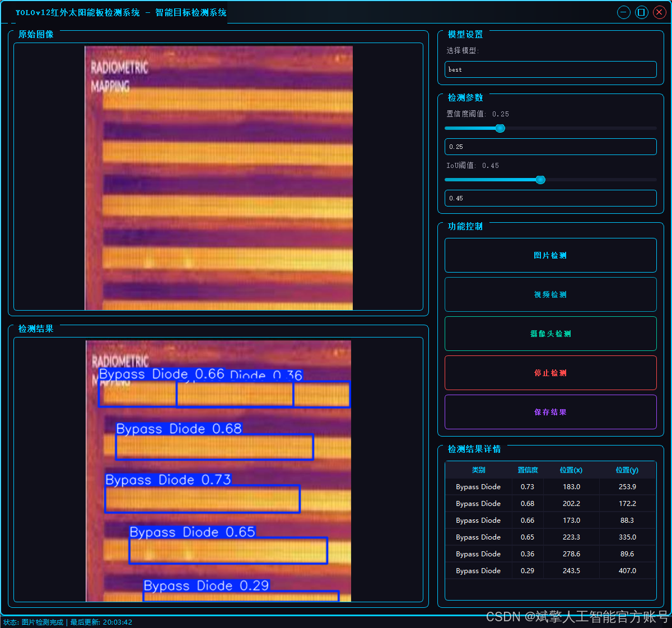Close the YOLOv12 detection window
The image size is (672, 628).
660,12
